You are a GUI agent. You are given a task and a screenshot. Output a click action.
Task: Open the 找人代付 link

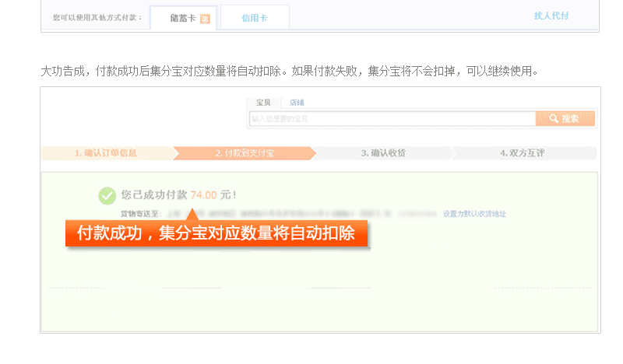551,16
